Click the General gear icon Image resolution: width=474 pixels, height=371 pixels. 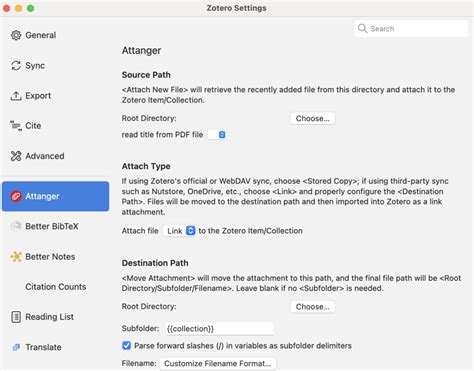coord(16,35)
